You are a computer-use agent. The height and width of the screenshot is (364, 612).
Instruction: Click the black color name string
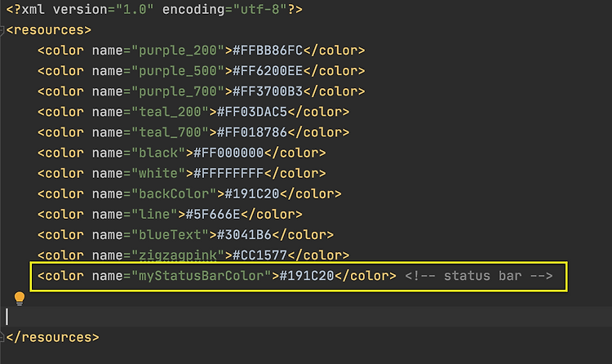coord(158,153)
